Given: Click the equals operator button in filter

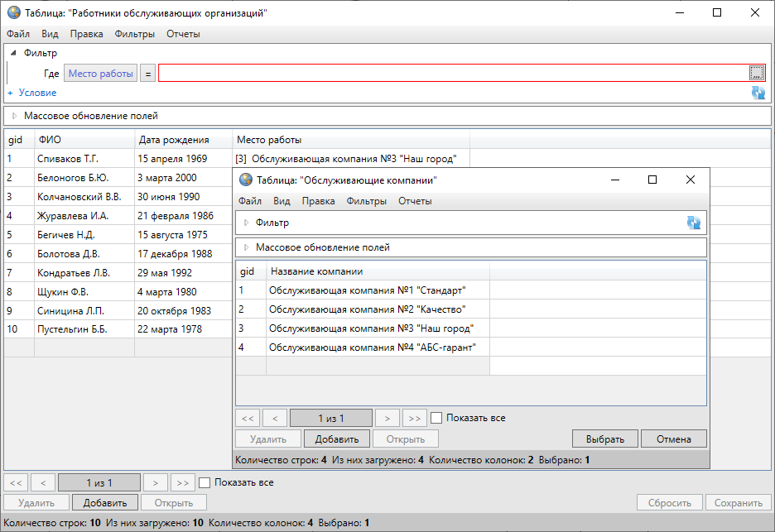Looking at the screenshot, I should click(x=147, y=74).
